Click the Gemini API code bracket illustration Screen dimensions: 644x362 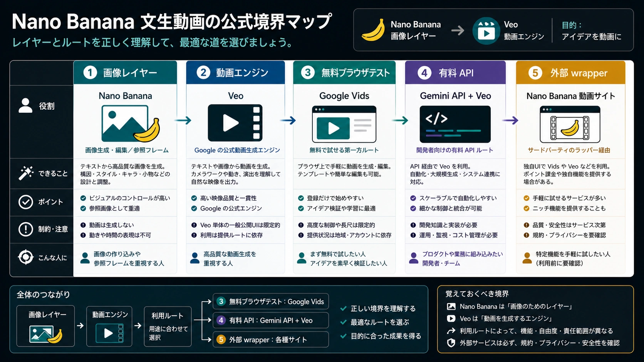pos(455,124)
